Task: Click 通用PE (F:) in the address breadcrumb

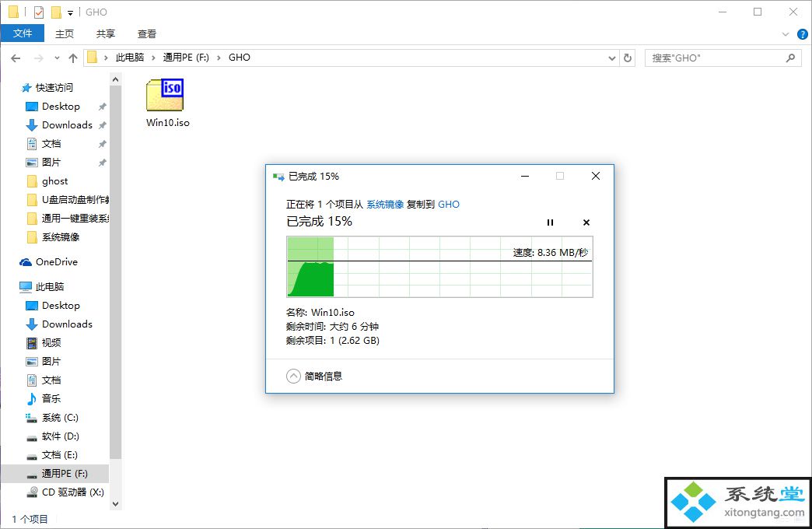Action: pyautogui.click(x=186, y=58)
